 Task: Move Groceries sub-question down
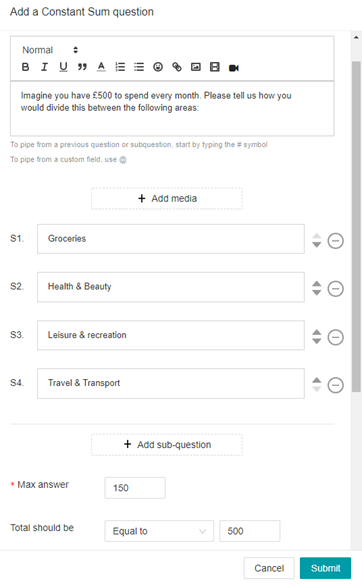point(316,245)
